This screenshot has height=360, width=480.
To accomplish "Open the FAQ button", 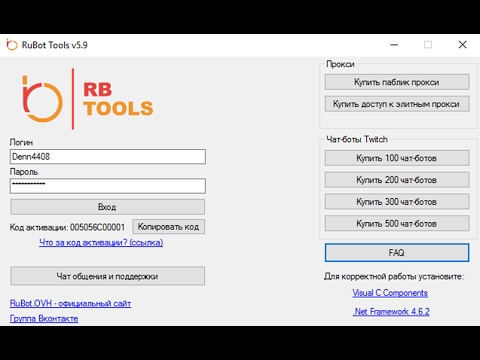I will pyautogui.click(x=397, y=253).
